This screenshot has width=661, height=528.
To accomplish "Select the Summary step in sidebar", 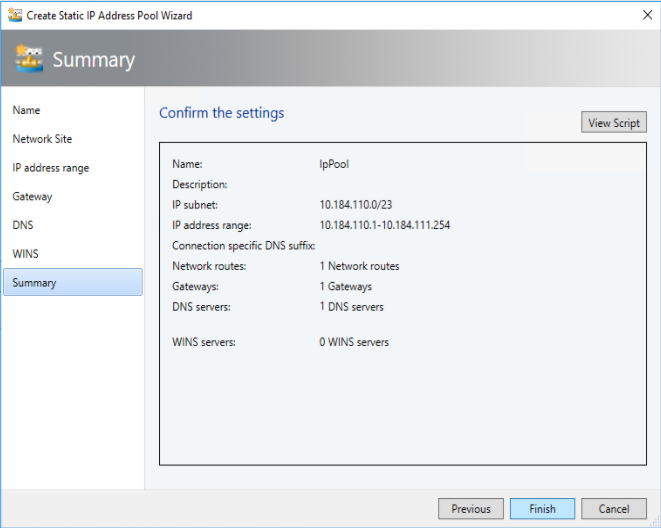I will [x=73, y=282].
